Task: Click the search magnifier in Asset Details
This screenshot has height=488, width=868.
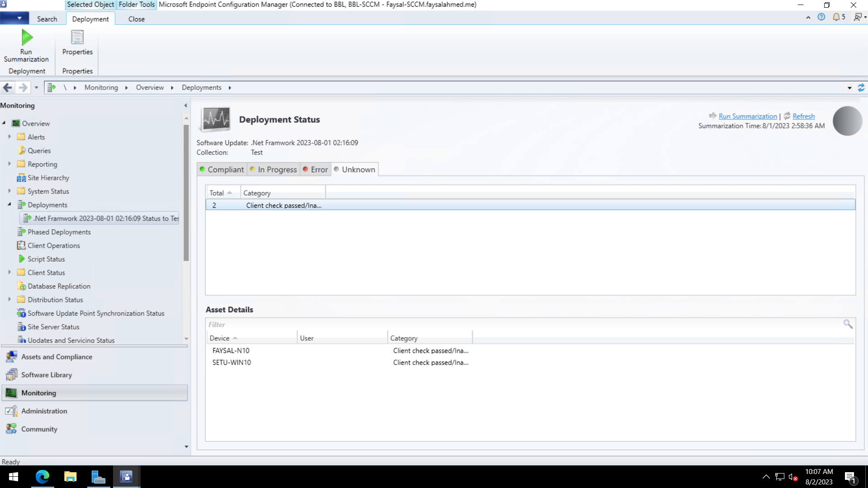Action: point(848,324)
